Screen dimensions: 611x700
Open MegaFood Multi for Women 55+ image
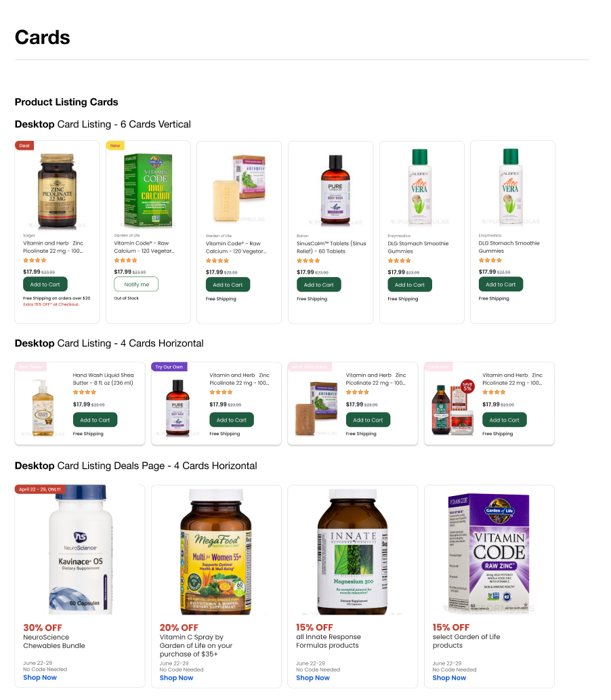click(217, 552)
